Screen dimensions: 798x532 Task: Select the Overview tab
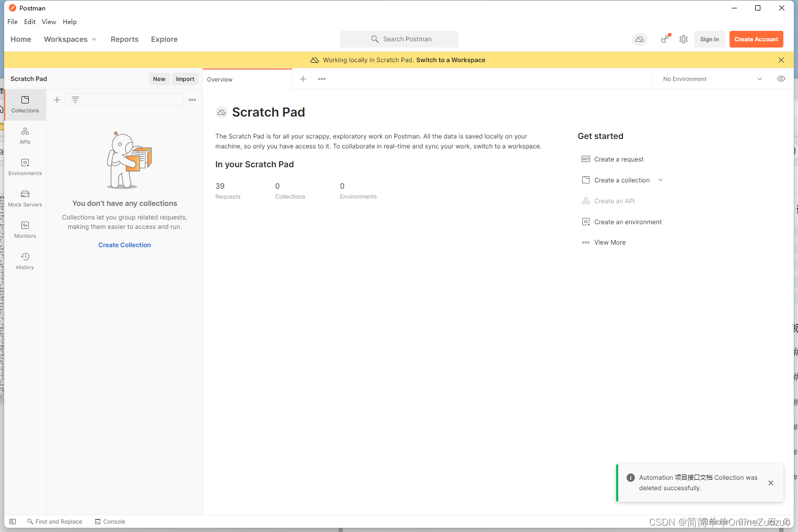pos(247,79)
